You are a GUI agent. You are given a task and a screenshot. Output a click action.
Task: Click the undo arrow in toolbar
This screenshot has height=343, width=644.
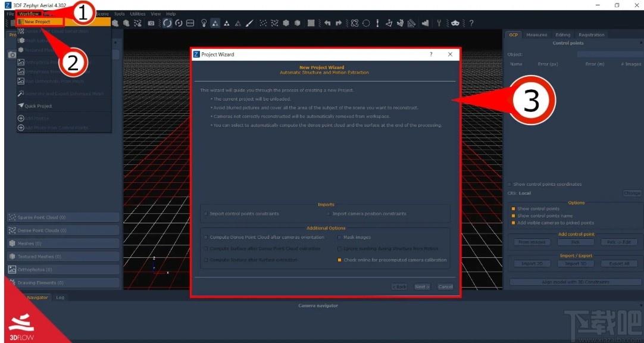point(327,23)
